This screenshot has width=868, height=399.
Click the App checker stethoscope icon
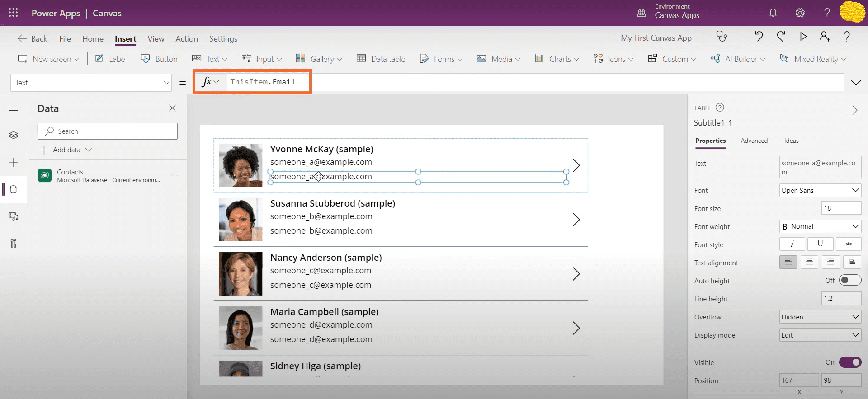[x=722, y=37]
